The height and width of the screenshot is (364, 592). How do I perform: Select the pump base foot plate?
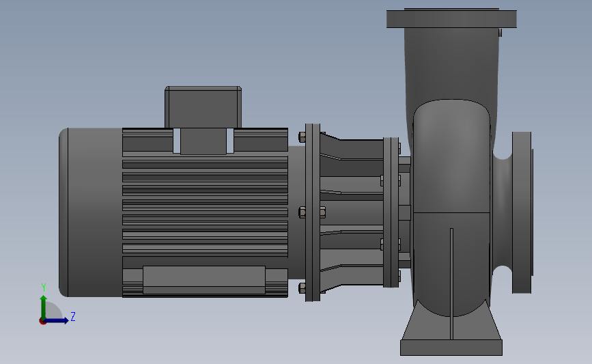pyautogui.click(x=451, y=348)
